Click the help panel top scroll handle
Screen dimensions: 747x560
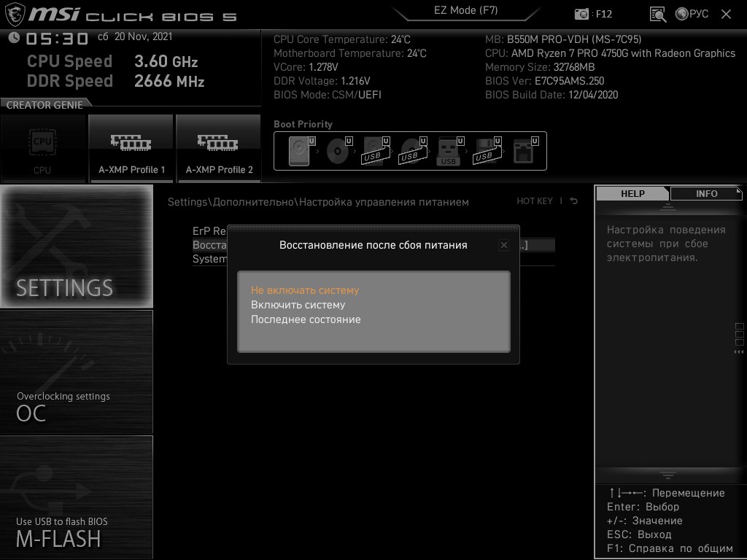tap(668, 206)
